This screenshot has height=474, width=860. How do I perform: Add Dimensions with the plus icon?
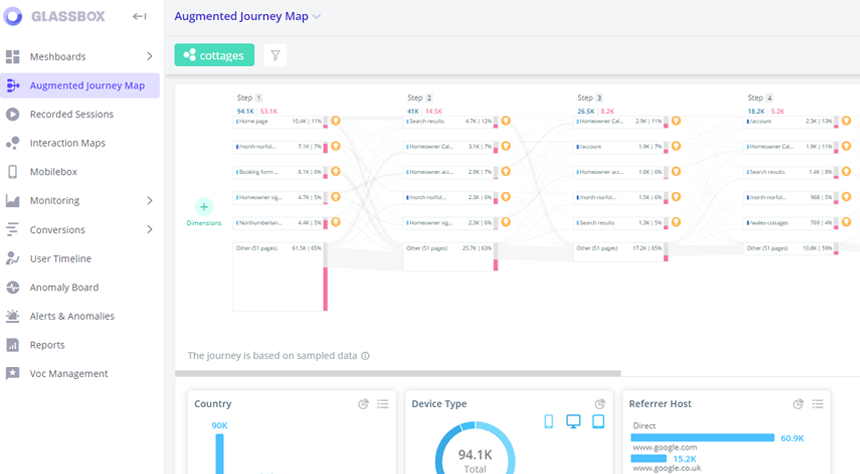204,206
